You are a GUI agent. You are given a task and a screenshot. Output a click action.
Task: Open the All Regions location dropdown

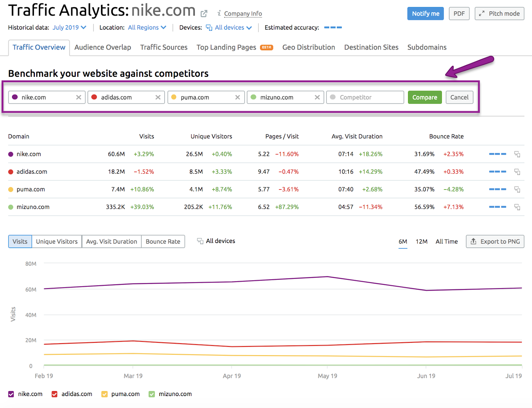pyautogui.click(x=147, y=28)
